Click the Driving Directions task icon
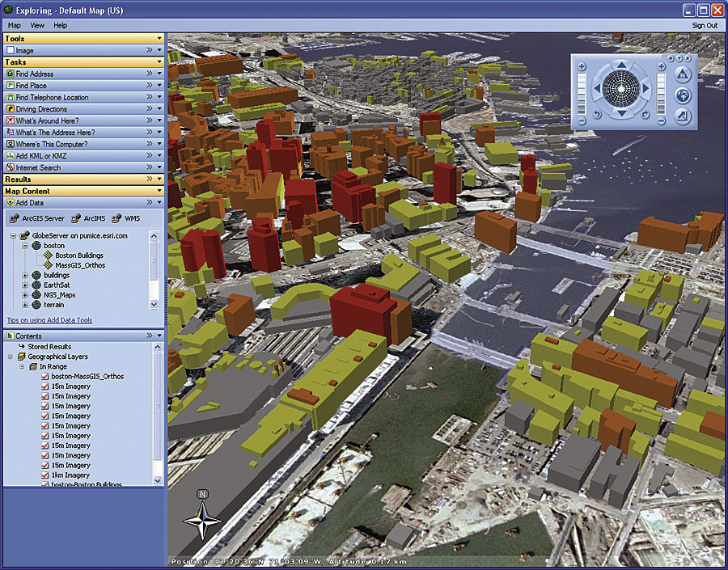 click(11, 109)
